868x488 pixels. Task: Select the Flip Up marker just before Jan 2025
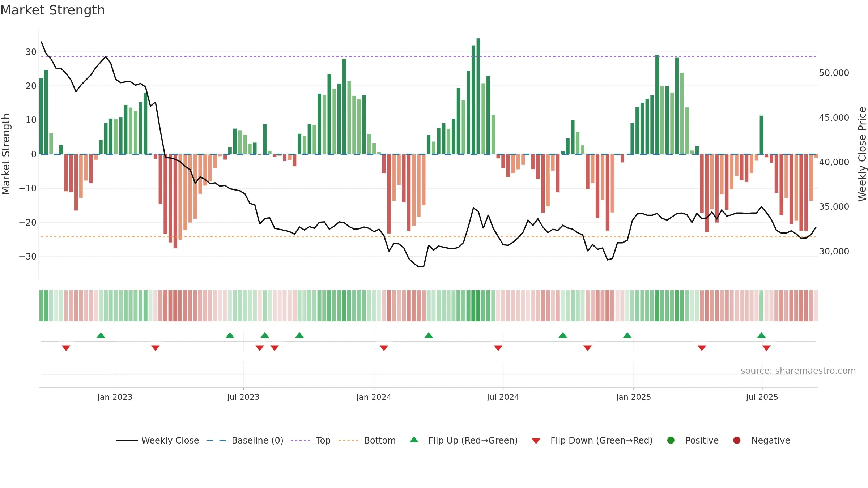(x=627, y=335)
